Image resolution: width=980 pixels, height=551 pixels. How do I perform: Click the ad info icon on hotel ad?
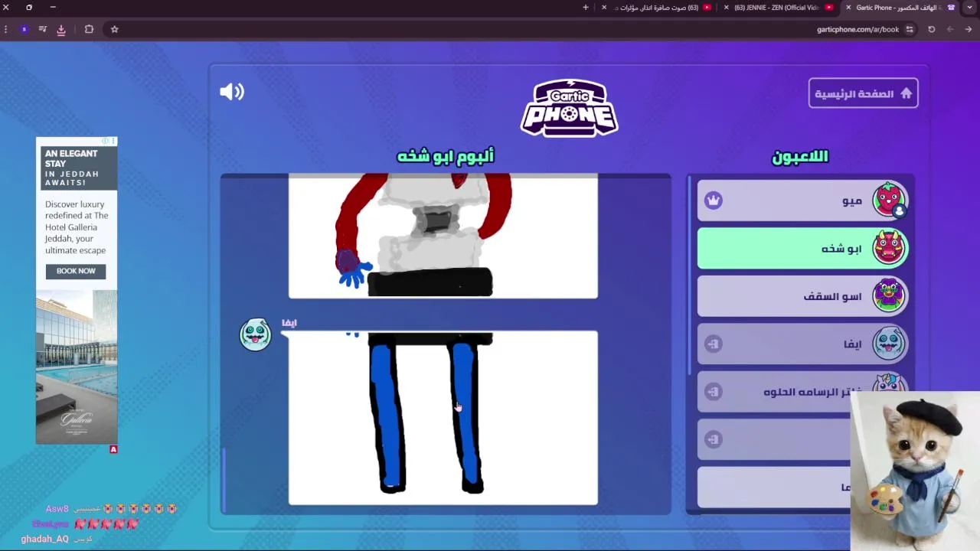pos(105,141)
